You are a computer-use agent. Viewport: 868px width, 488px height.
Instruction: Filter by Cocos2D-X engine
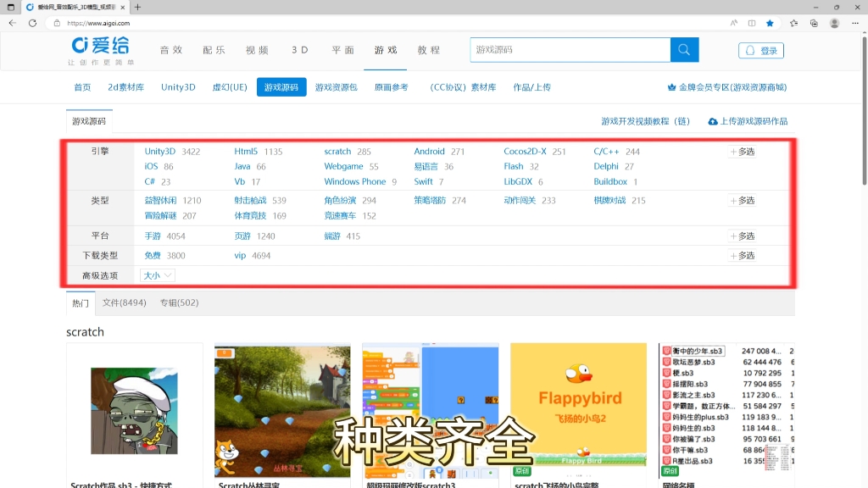525,151
